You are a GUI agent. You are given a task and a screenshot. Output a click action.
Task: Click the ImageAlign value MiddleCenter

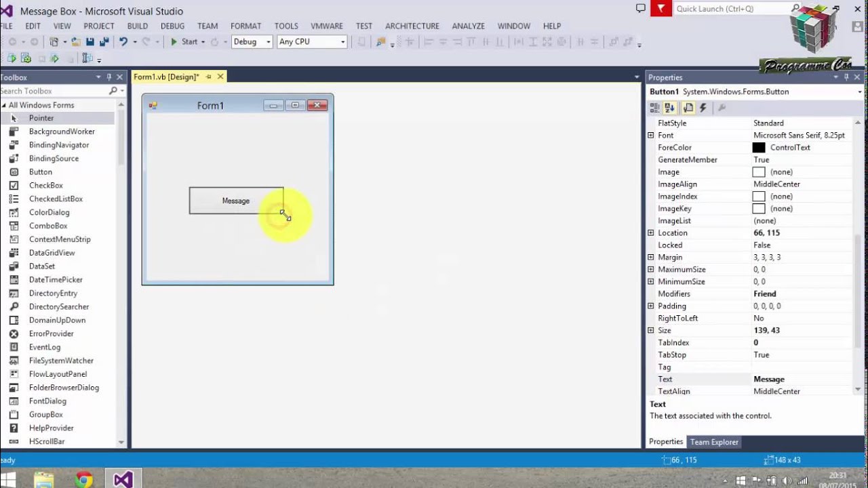click(776, 184)
